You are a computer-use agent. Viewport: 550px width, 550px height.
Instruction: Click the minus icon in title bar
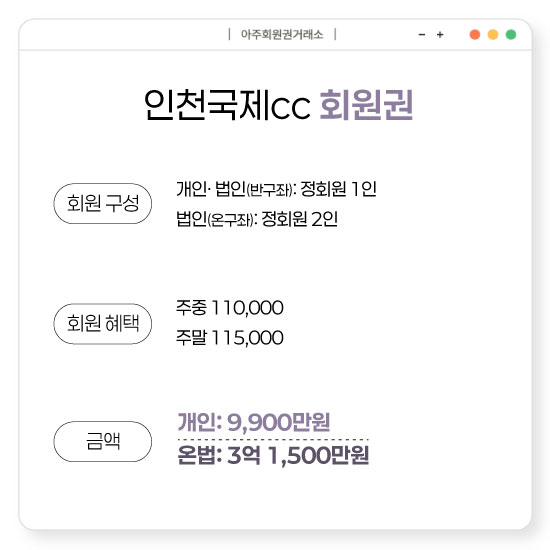point(422,34)
